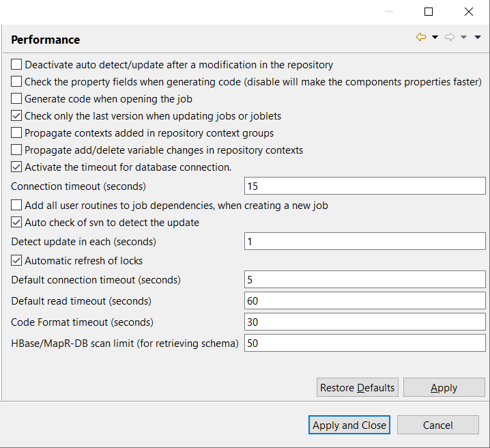This screenshot has height=448, width=490.
Task: Click Apply and Close button
Action: click(x=349, y=425)
